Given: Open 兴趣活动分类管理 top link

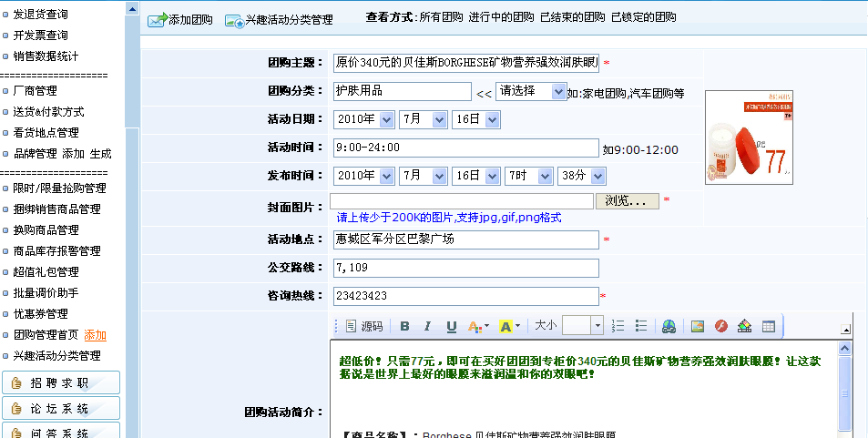Looking at the screenshot, I should point(290,20).
